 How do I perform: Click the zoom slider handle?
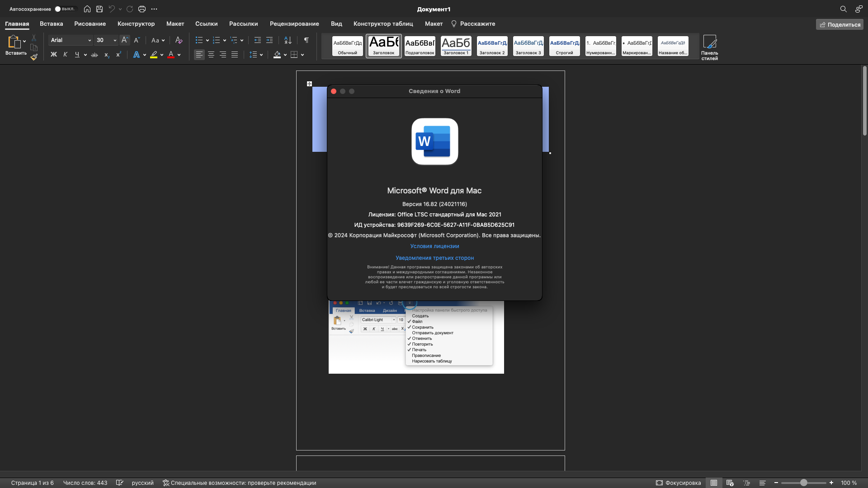[803, 483]
